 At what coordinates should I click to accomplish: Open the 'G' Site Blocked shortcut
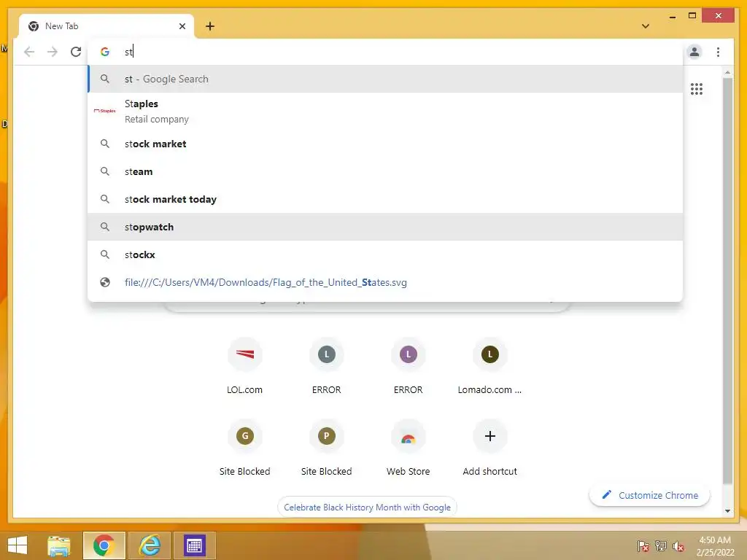click(244, 448)
